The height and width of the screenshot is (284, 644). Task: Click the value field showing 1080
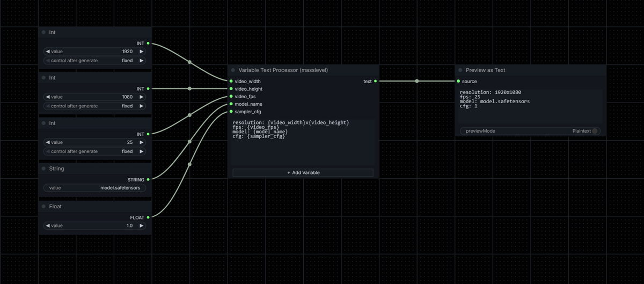point(94,97)
